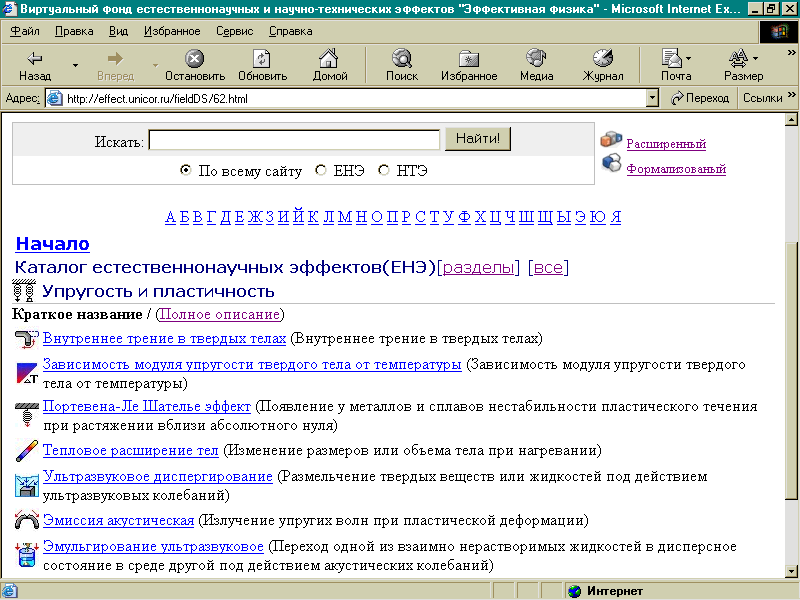
Task: Refresh page with Обновить icon
Action: click(262, 58)
